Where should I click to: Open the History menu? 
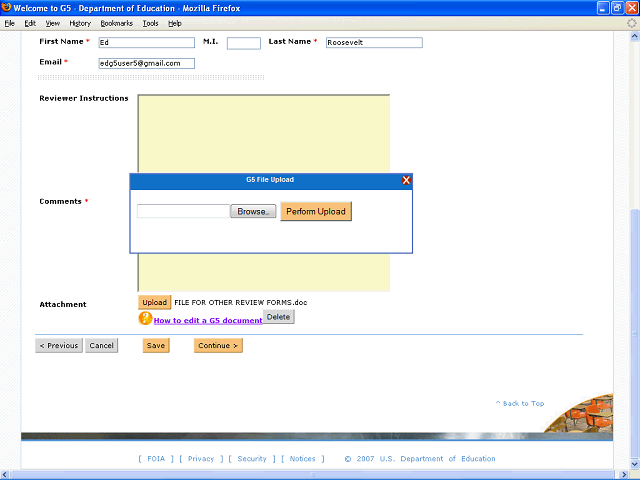[x=80, y=23]
